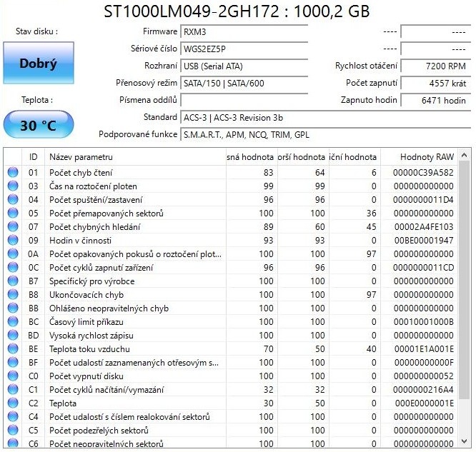
Task: Select the row Ukončovacích chyb
Action: point(231,295)
